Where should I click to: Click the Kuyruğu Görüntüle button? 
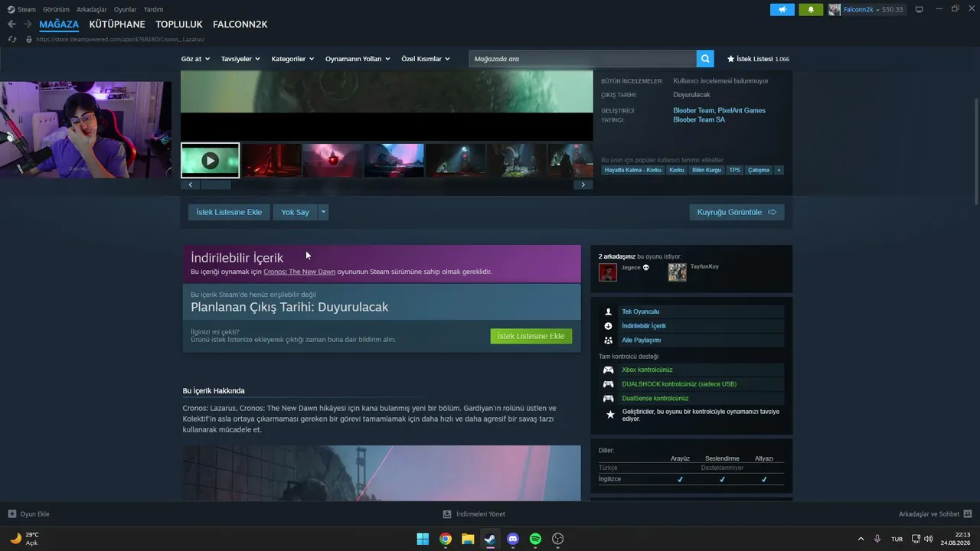point(737,212)
